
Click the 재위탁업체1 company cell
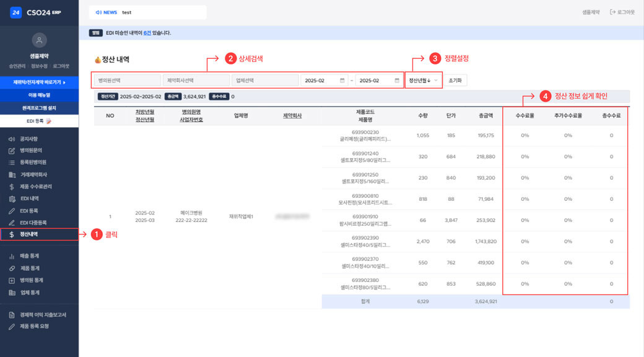pyautogui.click(x=241, y=217)
